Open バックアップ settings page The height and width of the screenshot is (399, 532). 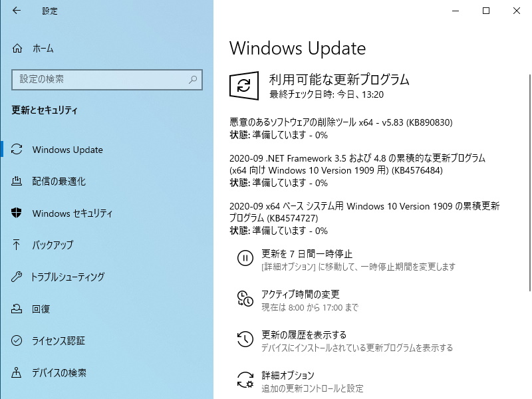point(53,245)
